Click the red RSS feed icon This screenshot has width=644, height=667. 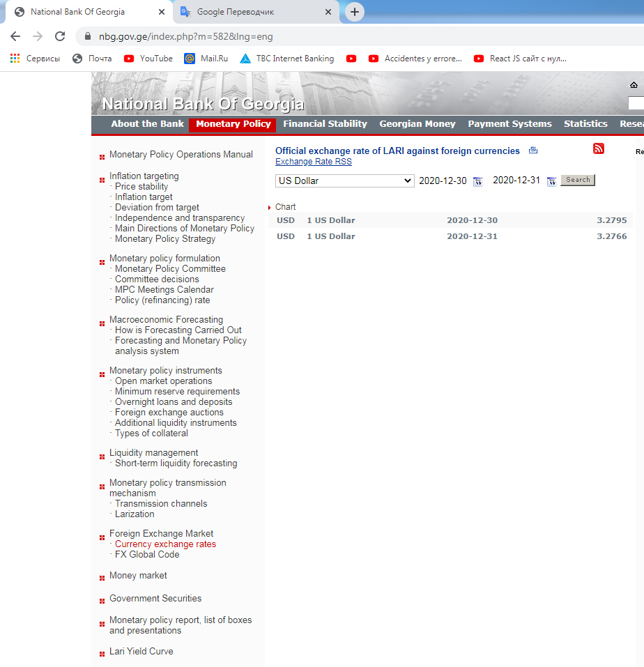(x=599, y=148)
